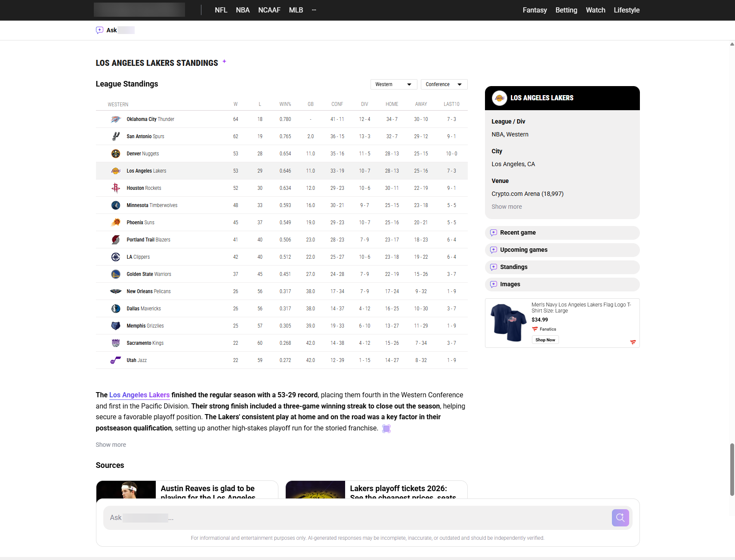The height and width of the screenshot is (560, 735).
Task: Select the Upcoming games suggestion
Action: click(562, 250)
